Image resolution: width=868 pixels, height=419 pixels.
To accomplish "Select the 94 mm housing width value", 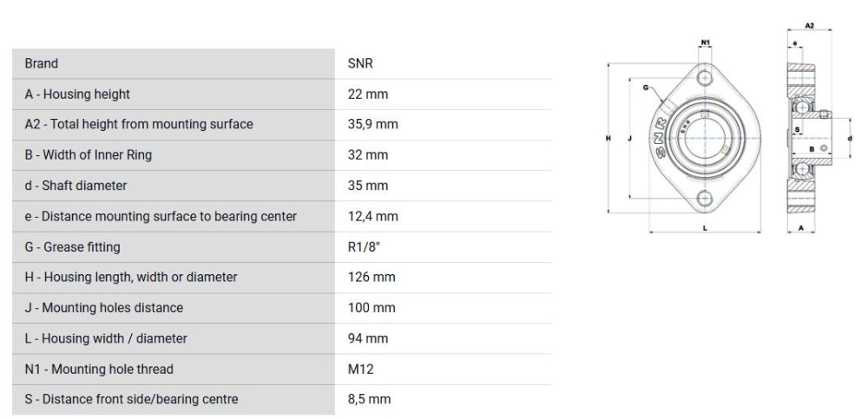I will click(x=367, y=338).
